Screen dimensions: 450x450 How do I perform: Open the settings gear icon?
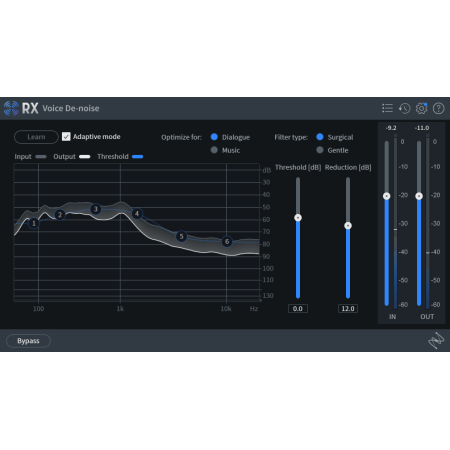tap(422, 108)
